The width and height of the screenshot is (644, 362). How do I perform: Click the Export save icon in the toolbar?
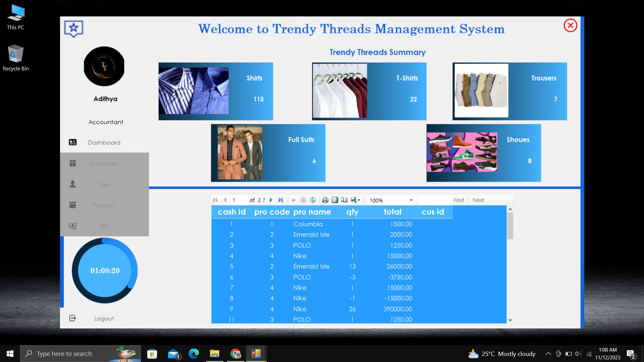pos(354,200)
